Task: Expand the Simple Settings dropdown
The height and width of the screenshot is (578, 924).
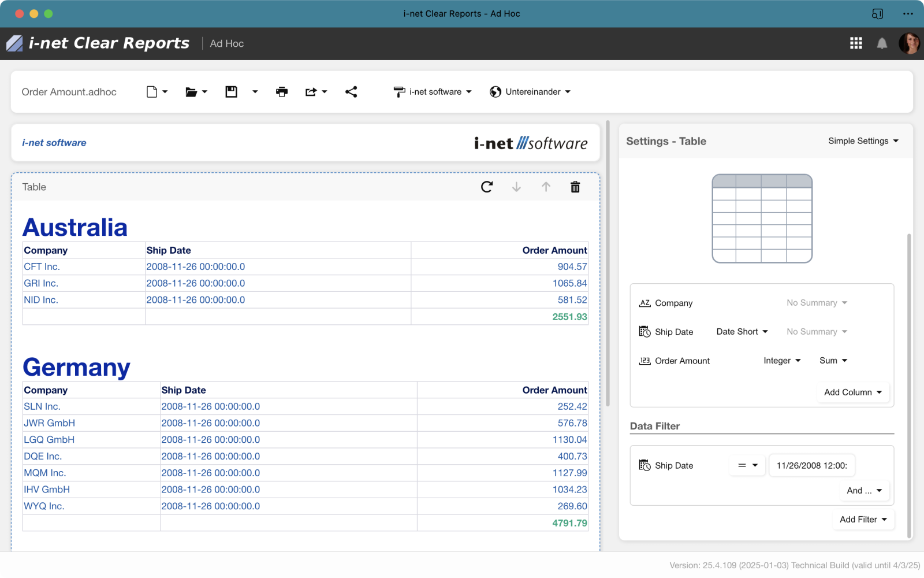Action: (863, 140)
